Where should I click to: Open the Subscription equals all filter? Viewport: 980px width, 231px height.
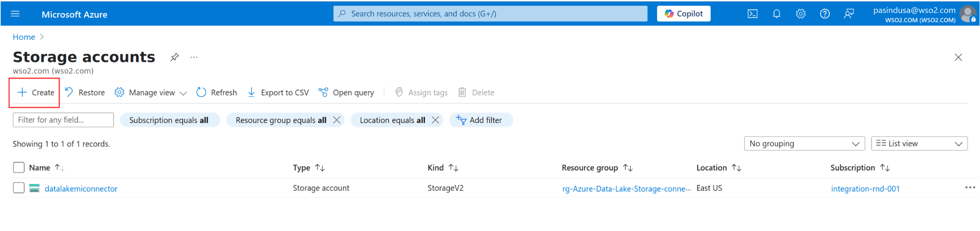point(169,120)
